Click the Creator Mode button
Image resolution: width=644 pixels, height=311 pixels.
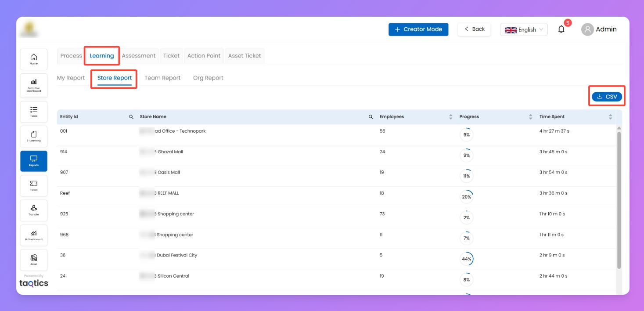(x=418, y=29)
